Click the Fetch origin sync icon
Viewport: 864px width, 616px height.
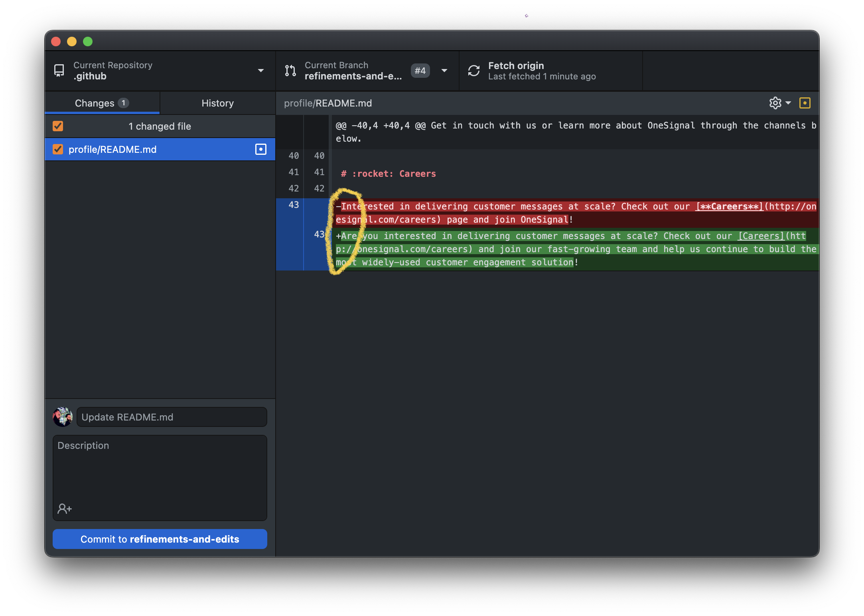[474, 71]
